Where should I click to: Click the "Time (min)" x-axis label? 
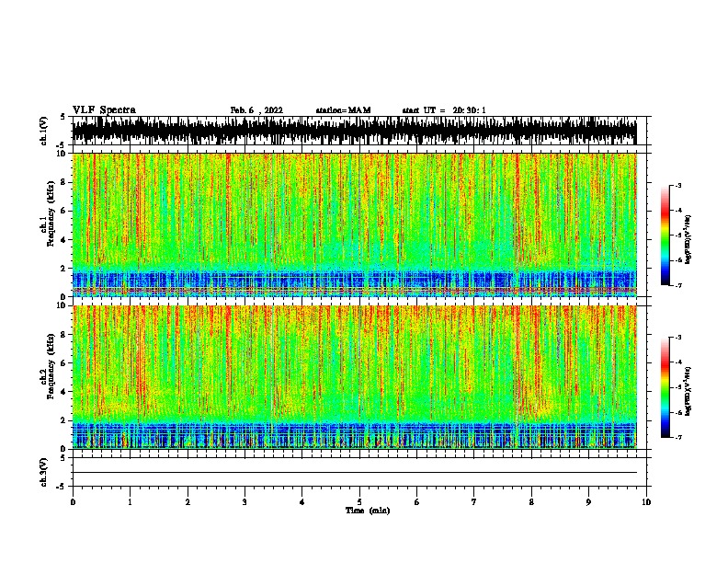tap(368, 511)
